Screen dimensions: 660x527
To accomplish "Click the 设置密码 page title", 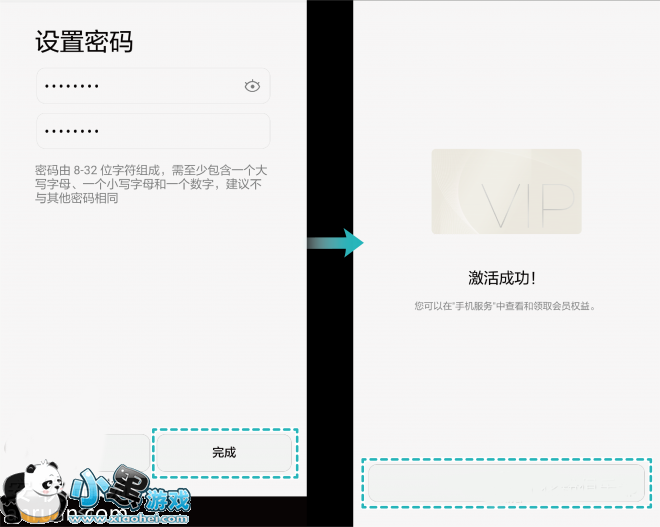I will 84,42.
